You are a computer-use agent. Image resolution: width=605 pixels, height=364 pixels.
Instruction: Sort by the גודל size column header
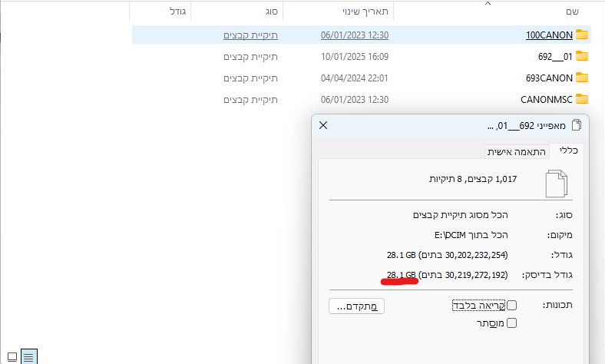click(177, 12)
